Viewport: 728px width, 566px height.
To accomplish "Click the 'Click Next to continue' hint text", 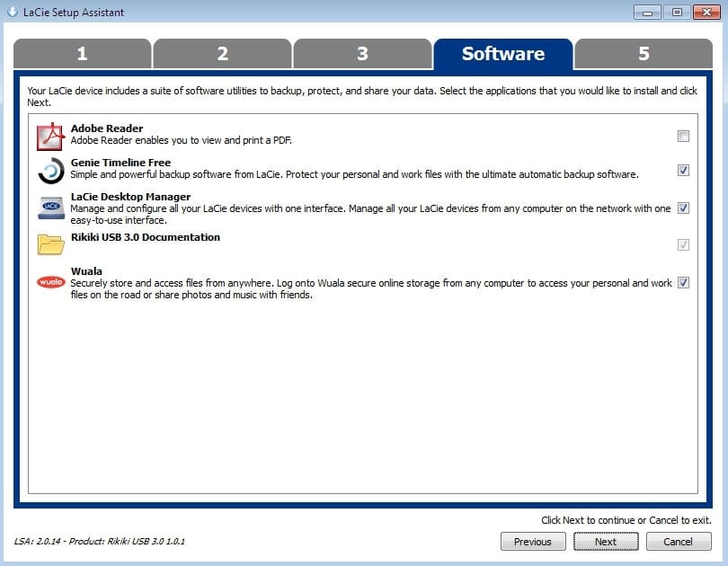I will click(x=626, y=520).
